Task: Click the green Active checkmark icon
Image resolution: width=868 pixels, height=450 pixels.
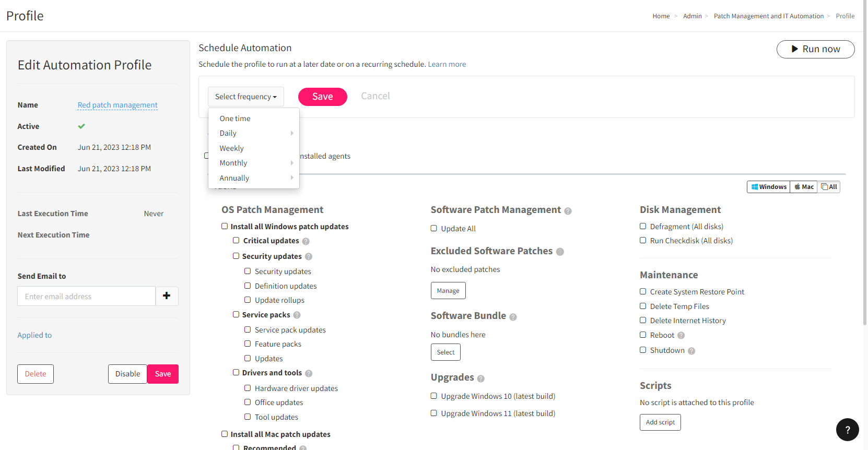Action: coord(81,126)
